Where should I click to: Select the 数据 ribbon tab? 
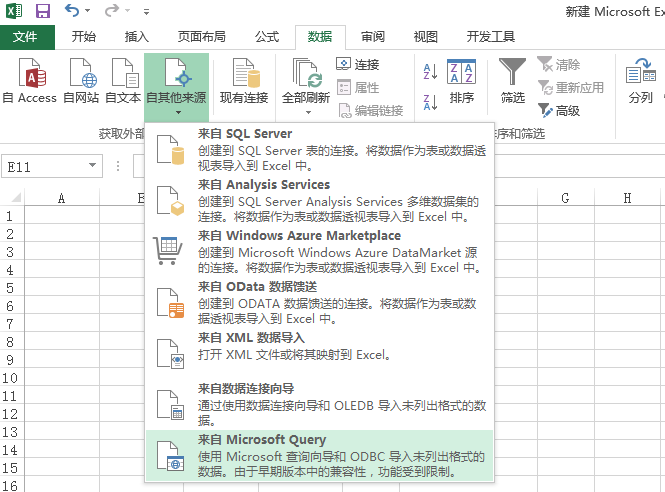[x=320, y=37]
